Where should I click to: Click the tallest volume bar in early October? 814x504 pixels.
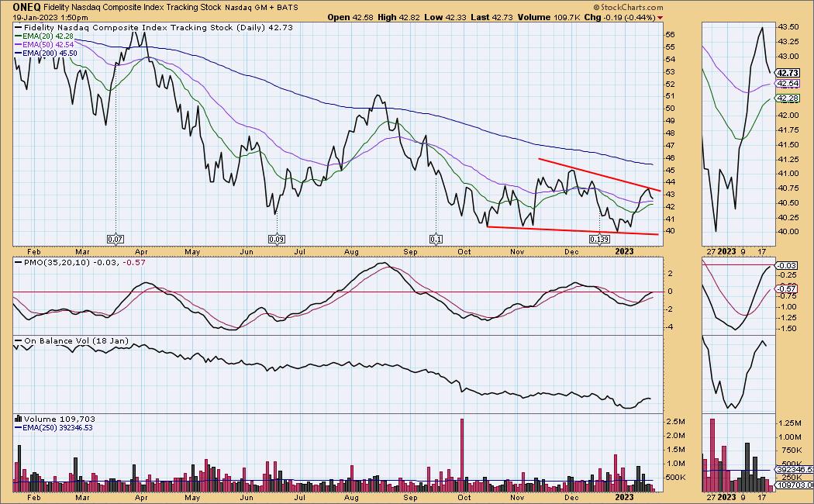point(461,454)
